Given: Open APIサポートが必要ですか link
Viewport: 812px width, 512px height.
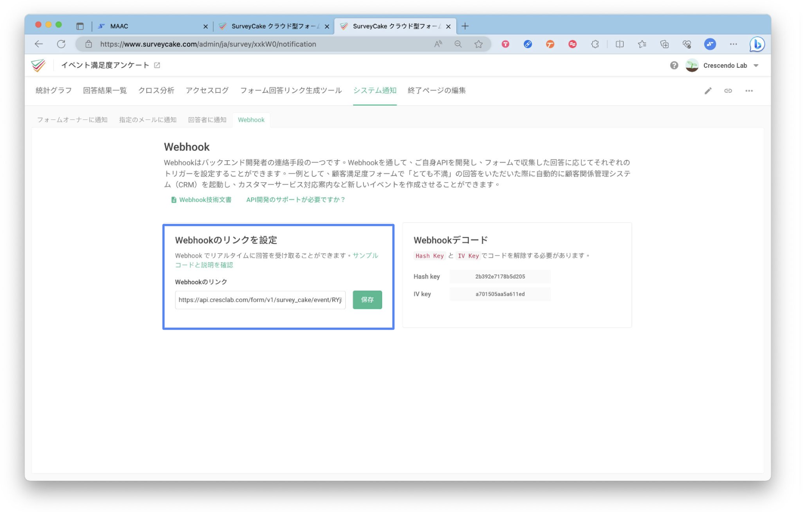Looking at the screenshot, I should (x=296, y=200).
